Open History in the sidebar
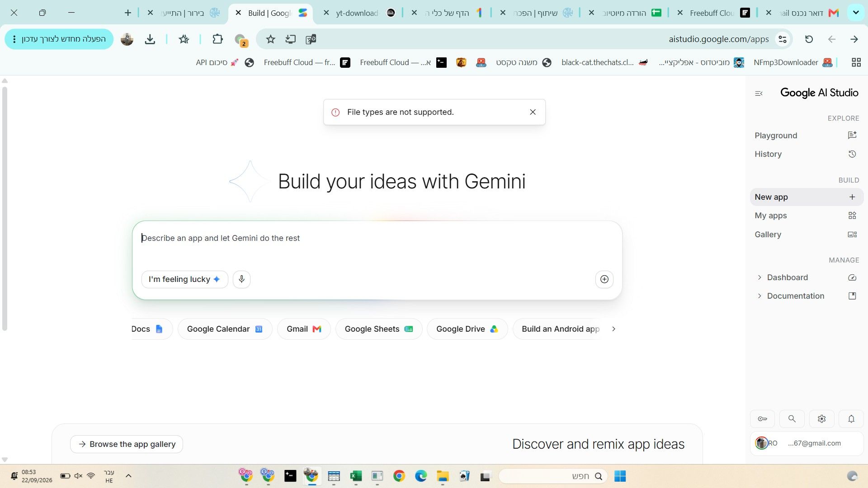The width and height of the screenshot is (868, 488). (807, 154)
